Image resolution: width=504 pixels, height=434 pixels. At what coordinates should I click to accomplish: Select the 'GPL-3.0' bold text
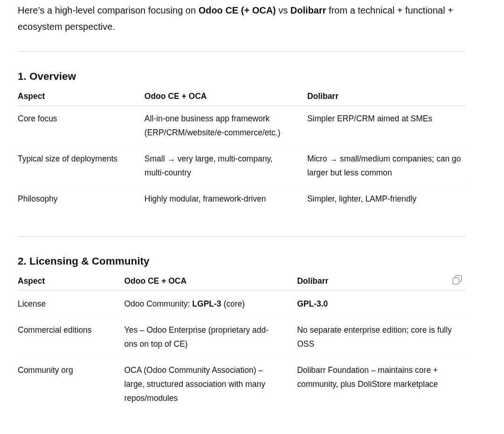pyautogui.click(x=312, y=304)
